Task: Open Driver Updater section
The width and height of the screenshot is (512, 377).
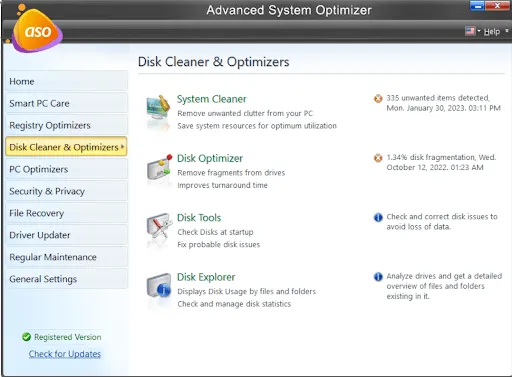Action: [x=66, y=235]
